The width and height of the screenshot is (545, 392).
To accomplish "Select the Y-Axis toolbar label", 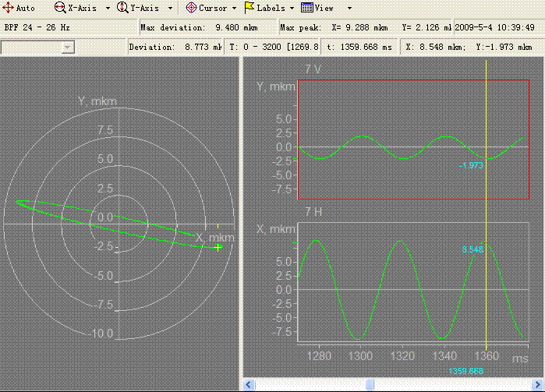I will (144, 8).
